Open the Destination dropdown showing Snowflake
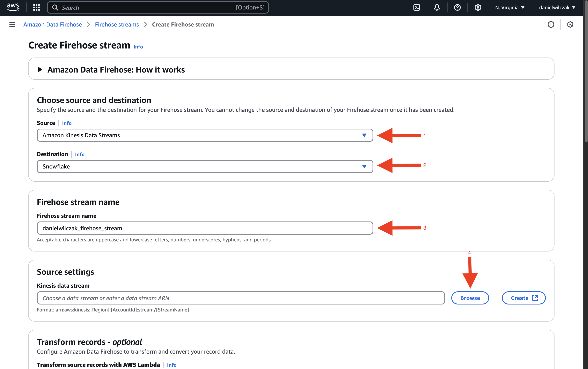This screenshot has width=588, height=369. coord(205,166)
